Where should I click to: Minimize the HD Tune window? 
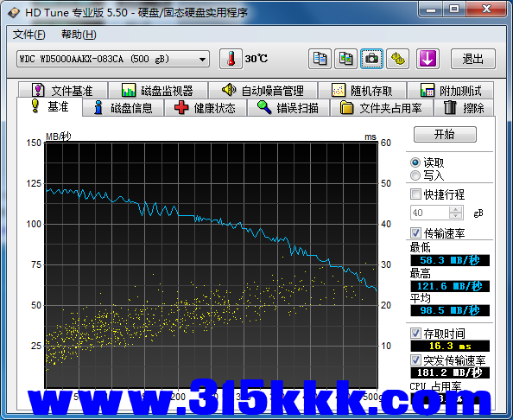(x=431, y=10)
